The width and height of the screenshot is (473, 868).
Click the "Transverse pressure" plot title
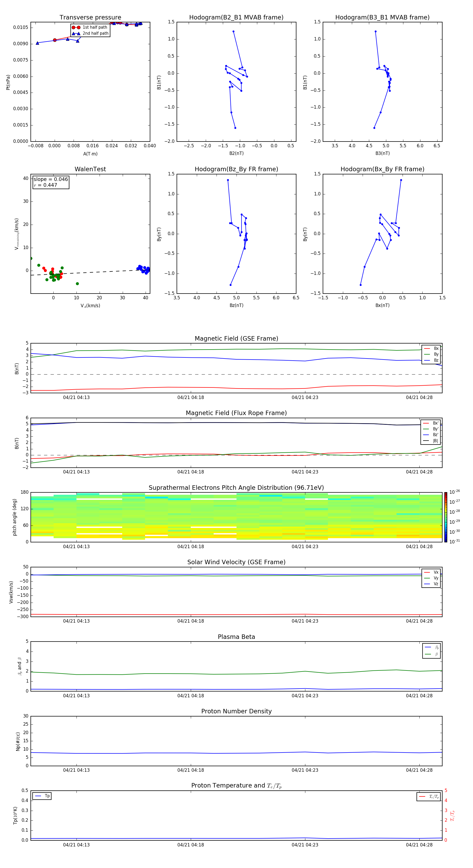click(90, 18)
